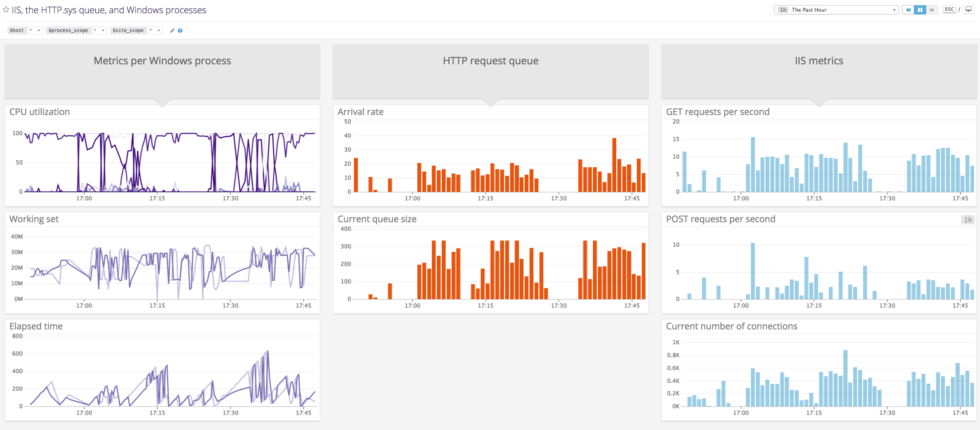Click the pause button between the playback arrows
The image size is (980, 430).
tap(920, 9)
